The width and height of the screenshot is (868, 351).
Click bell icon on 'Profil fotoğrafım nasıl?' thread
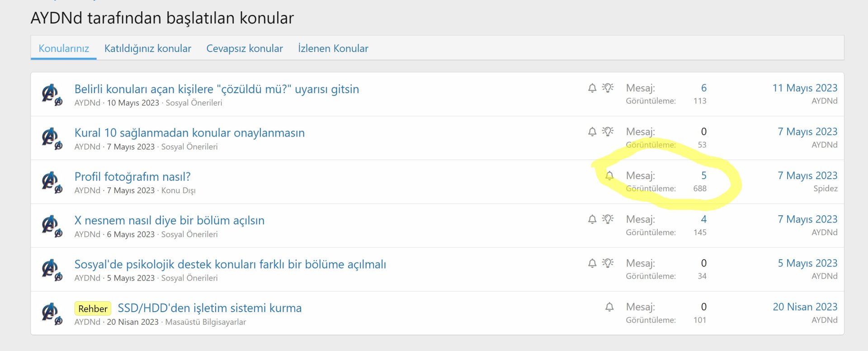(609, 175)
